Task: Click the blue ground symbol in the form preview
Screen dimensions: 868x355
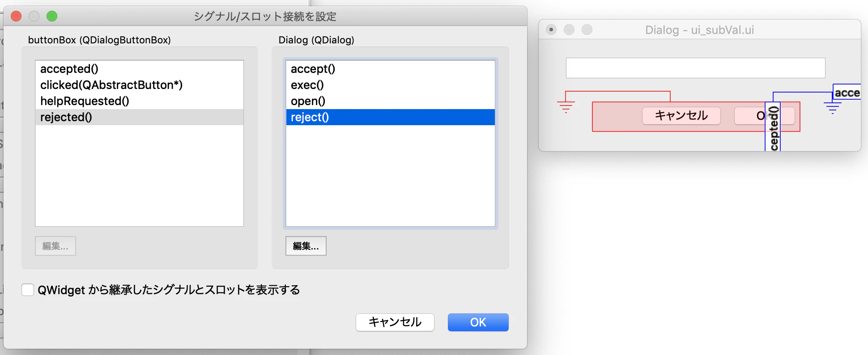Action: [x=832, y=108]
